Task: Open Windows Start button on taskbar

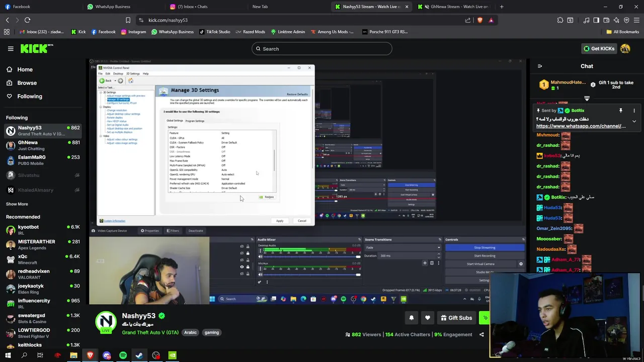Action: (8, 355)
